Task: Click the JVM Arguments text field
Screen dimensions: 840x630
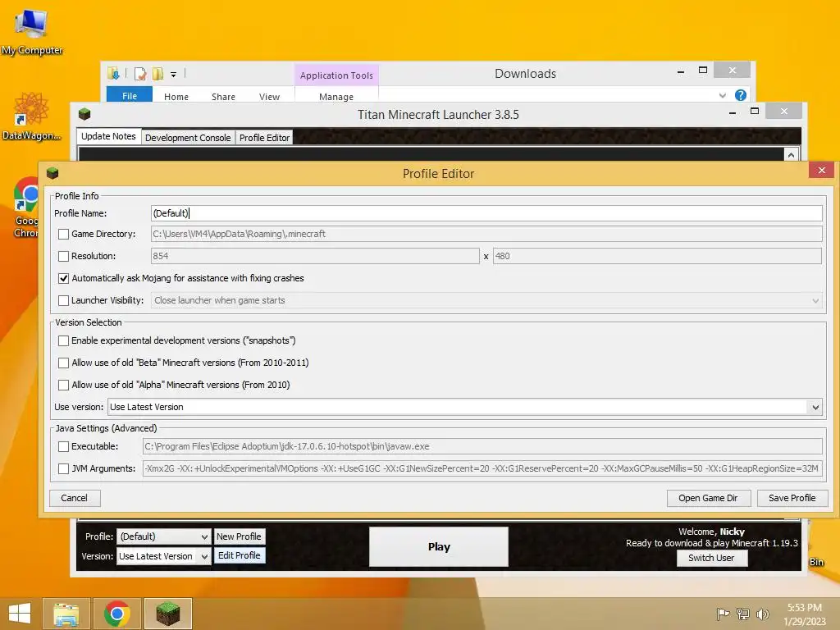Action: coord(482,468)
